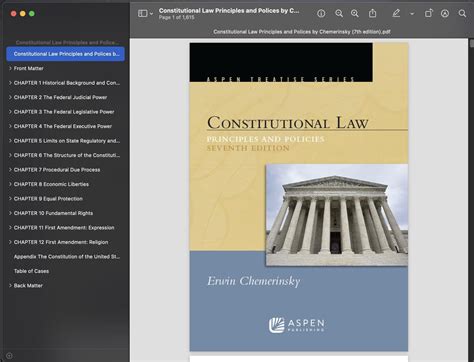The image size is (474, 362).
Task: Expand CHAPTER 12 First Amendment: Religion chevron
Action: pos(10,242)
